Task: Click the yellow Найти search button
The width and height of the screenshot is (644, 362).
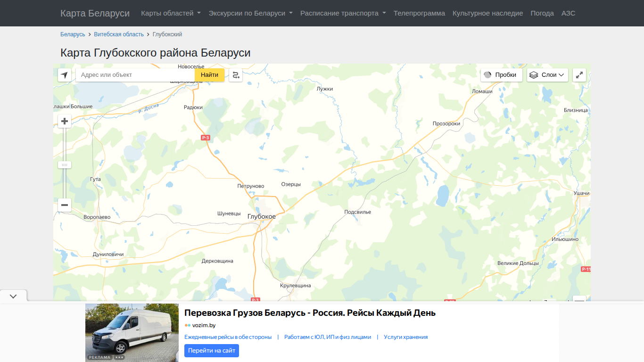Action: click(209, 75)
